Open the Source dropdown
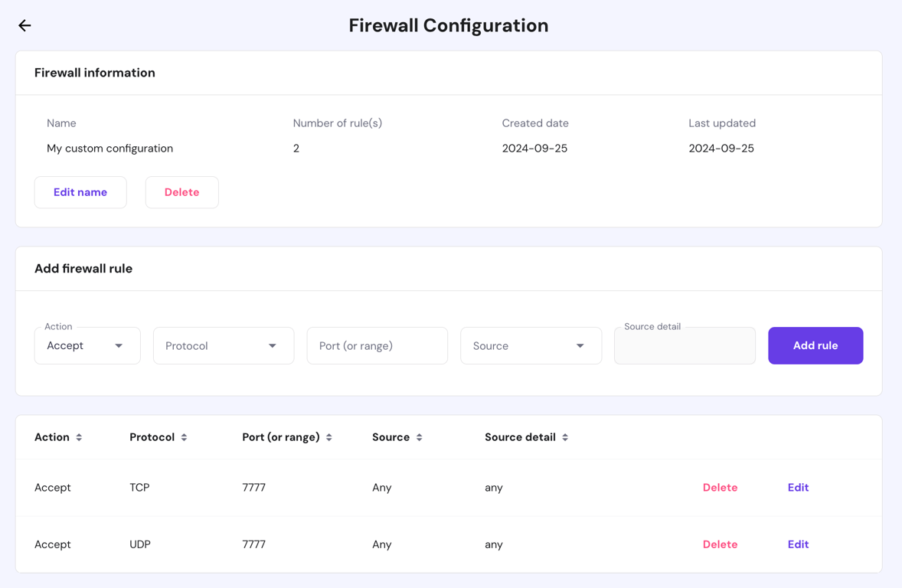Viewport: 902px width, 588px height. coord(531,345)
